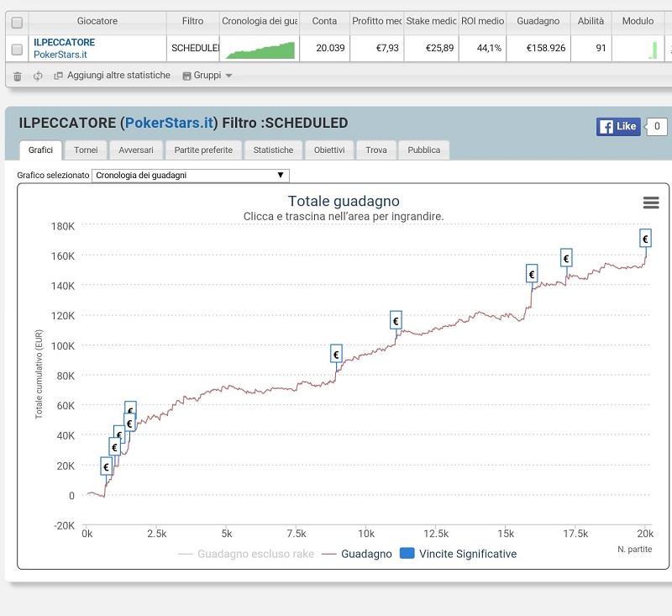Toggle Vincite Significative legend series

[458, 554]
